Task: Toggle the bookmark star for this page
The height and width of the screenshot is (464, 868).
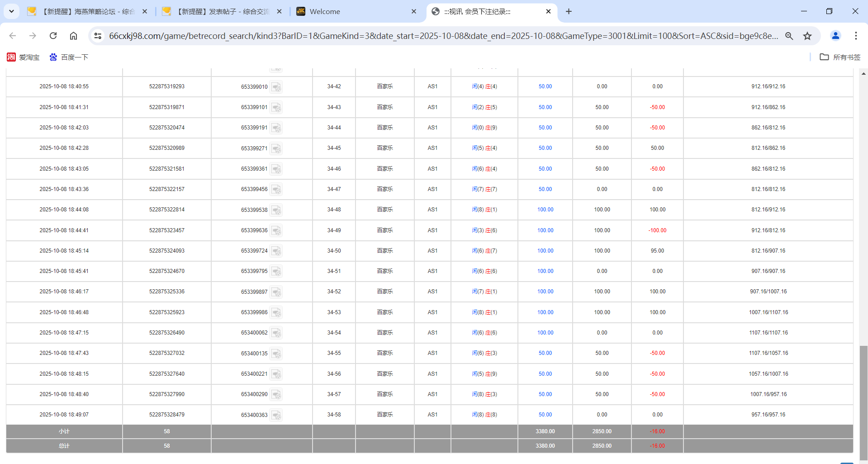Action: (807, 36)
